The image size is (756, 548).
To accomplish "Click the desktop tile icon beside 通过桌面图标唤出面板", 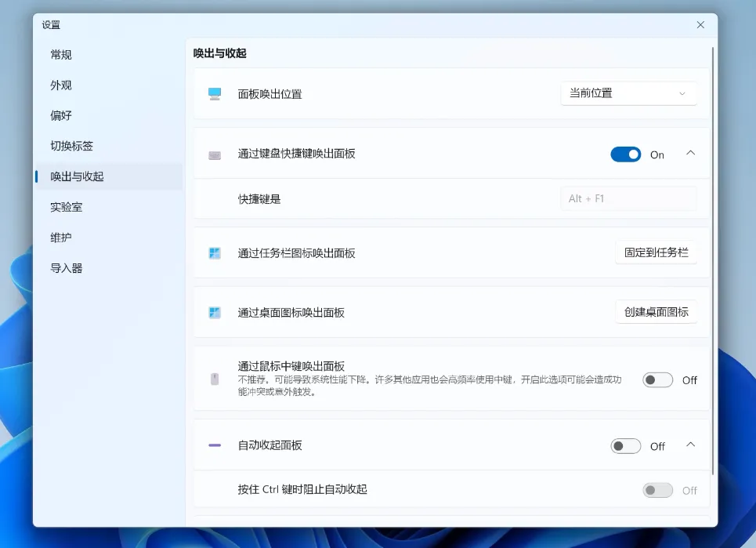I will 215,313.
